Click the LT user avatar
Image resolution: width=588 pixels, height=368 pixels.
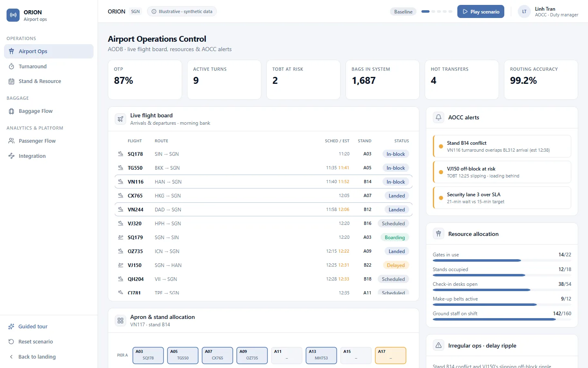click(524, 11)
